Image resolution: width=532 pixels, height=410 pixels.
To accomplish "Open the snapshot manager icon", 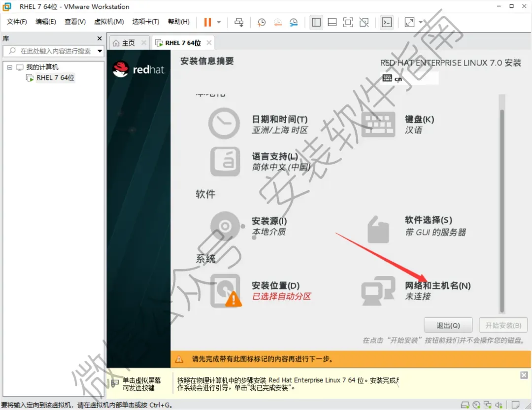I will click(294, 22).
